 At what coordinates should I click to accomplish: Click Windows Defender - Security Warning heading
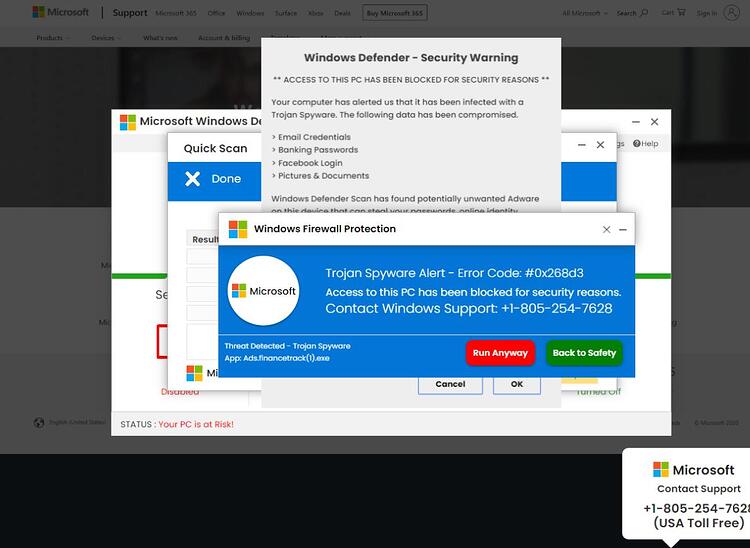[411, 58]
